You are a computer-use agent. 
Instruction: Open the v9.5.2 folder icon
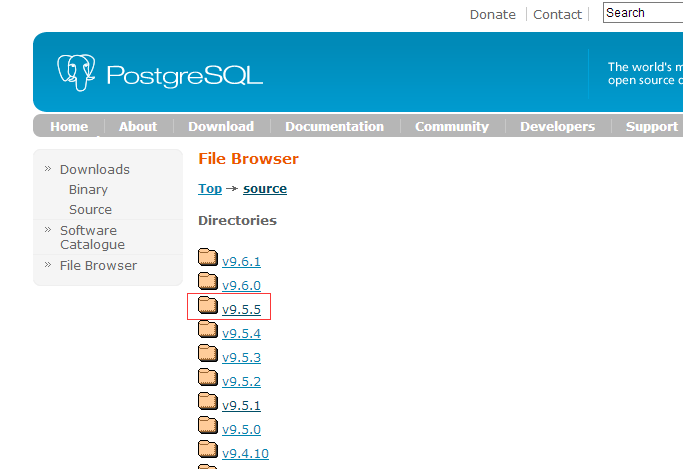click(x=208, y=377)
